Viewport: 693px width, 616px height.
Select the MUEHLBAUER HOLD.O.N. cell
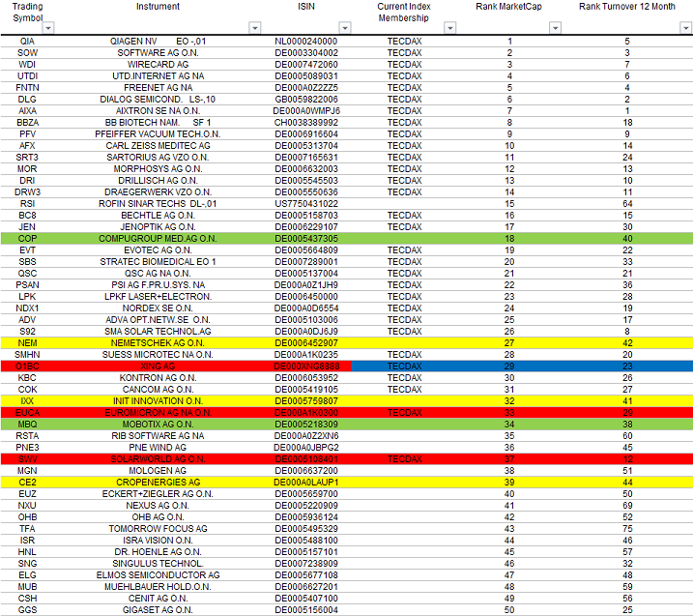pyautogui.click(x=158, y=587)
